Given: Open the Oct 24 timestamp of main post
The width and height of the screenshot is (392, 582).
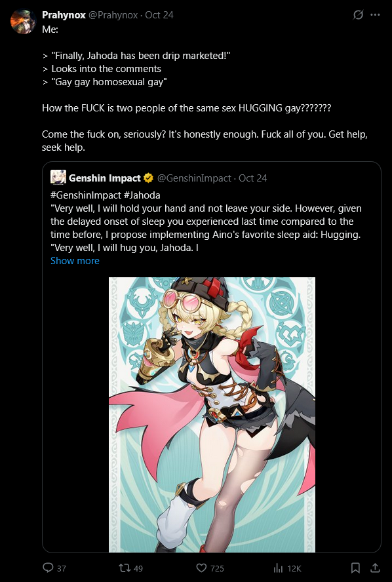Looking at the screenshot, I should [x=159, y=15].
